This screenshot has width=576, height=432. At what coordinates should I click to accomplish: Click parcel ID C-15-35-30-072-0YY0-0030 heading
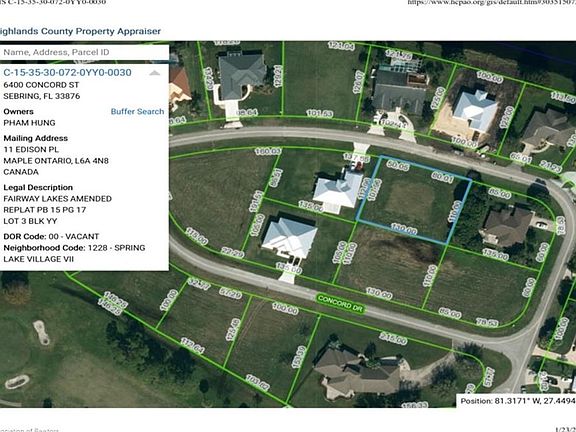point(67,72)
